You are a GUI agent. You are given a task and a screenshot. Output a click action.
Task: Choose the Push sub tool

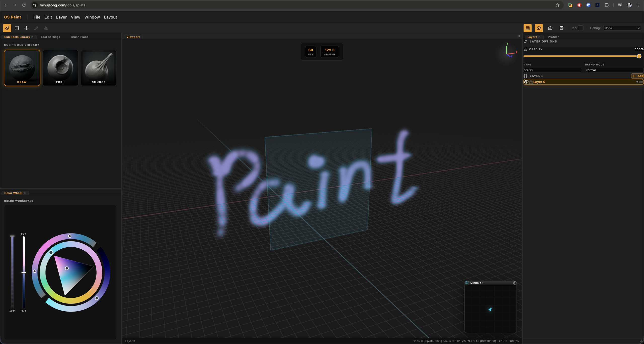click(60, 68)
